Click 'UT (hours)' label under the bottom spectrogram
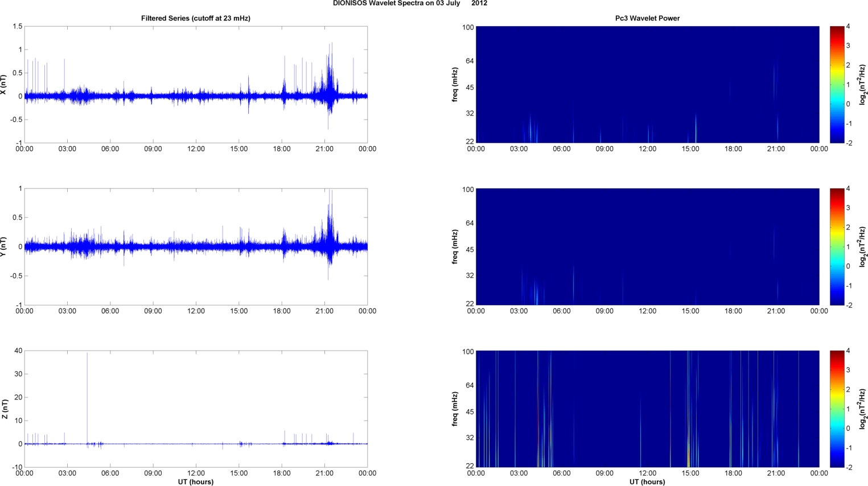The height and width of the screenshot is (486, 868). coord(647,482)
